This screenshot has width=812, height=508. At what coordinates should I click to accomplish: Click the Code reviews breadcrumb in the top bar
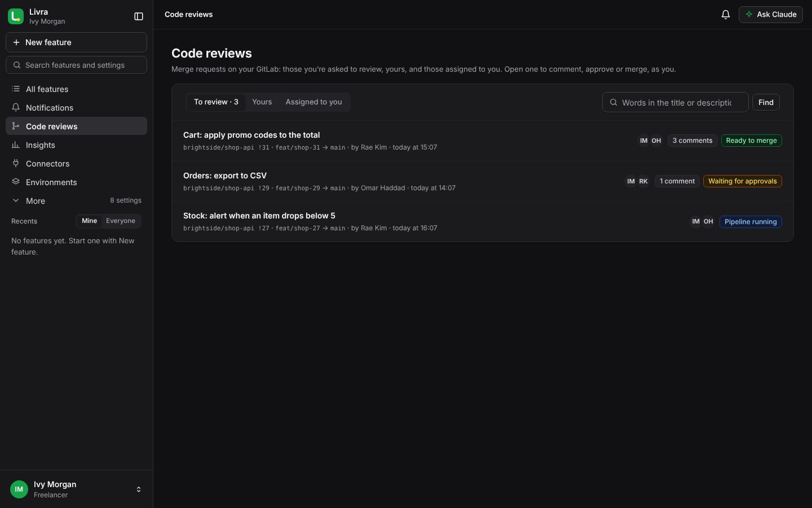point(188,15)
